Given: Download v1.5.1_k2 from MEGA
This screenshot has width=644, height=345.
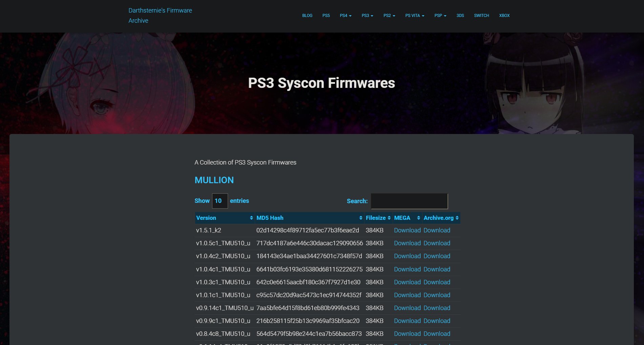Looking at the screenshot, I should 407,230.
